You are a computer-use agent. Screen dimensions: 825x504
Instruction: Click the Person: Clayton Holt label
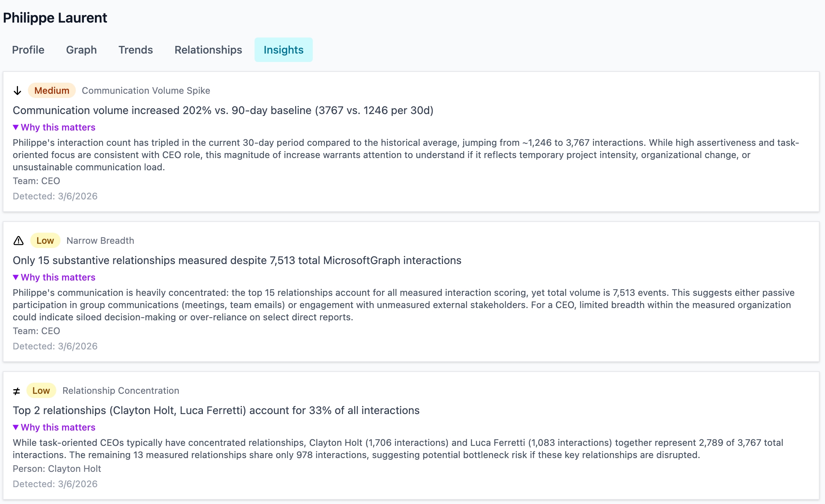(x=57, y=469)
